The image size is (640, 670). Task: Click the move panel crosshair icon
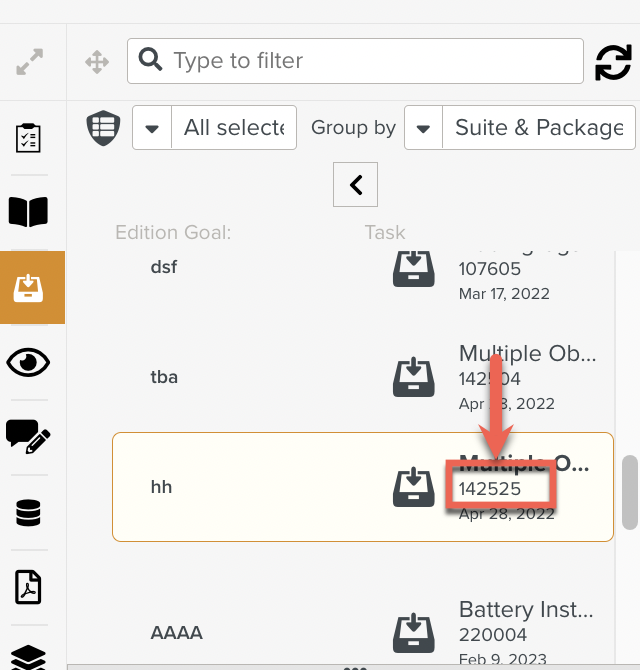[x=97, y=63]
